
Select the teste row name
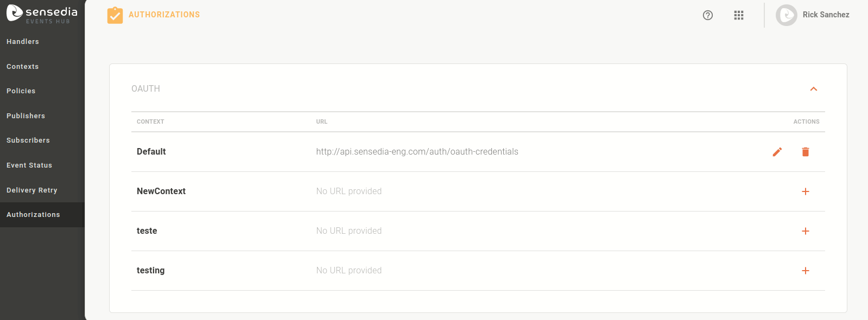coord(147,231)
